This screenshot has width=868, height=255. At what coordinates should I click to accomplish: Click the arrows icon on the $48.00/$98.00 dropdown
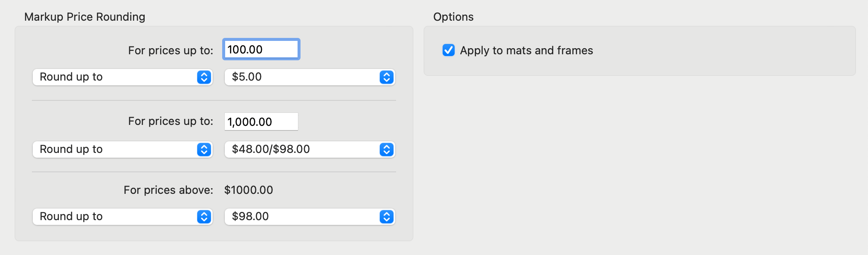tap(387, 149)
